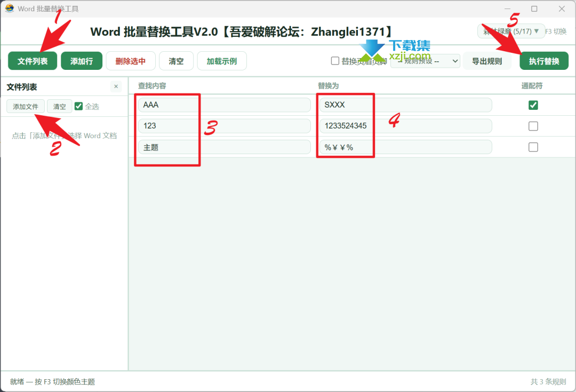The width and height of the screenshot is (576, 392).
Task: Enable the 替换页眉页脚 checkbox
Action: (x=335, y=61)
